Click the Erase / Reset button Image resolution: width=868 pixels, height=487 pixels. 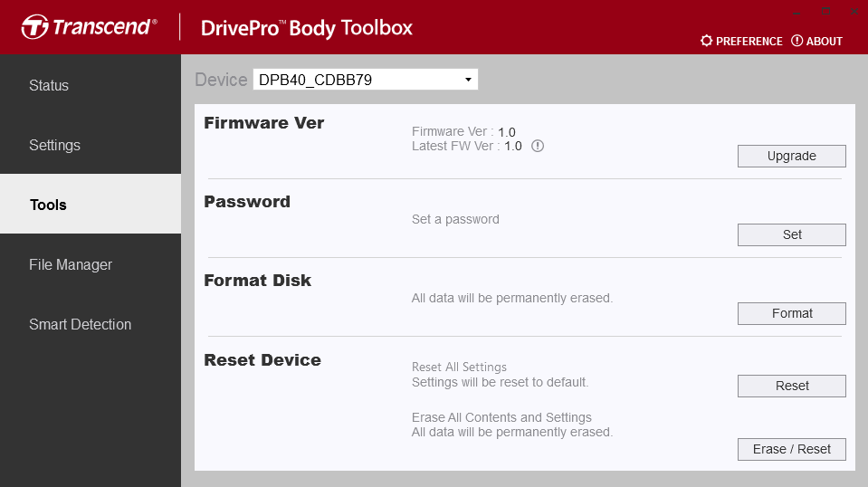792,449
